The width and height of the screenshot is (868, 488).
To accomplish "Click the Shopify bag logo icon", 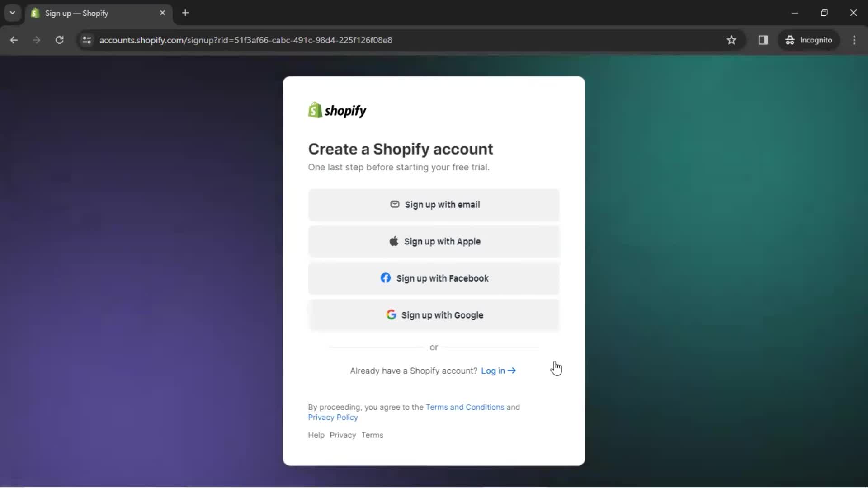I will pyautogui.click(x=314, y=110).
